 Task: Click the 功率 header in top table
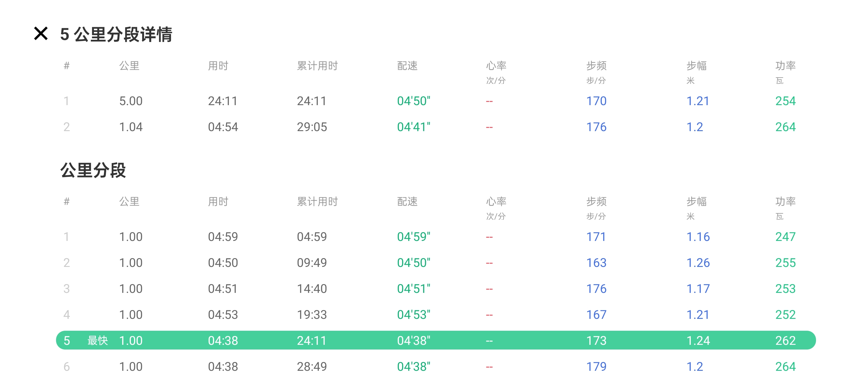(x=785, y=66)
